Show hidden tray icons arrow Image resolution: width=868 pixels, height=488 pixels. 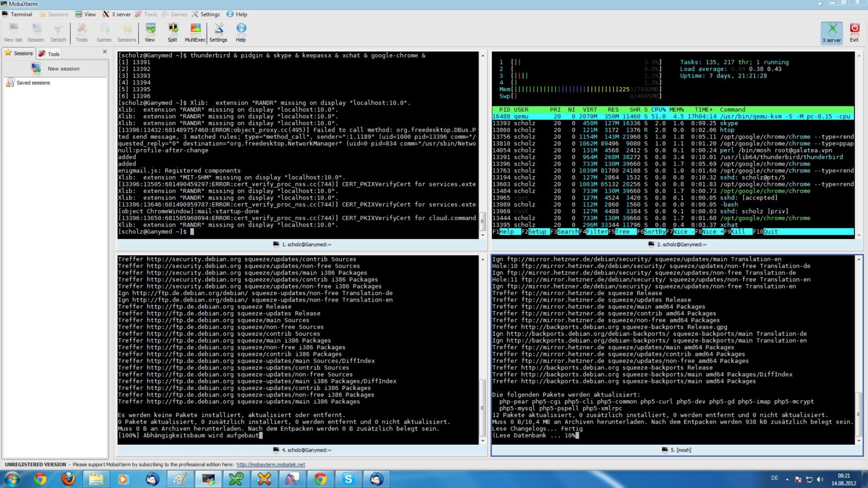[787, 479]
